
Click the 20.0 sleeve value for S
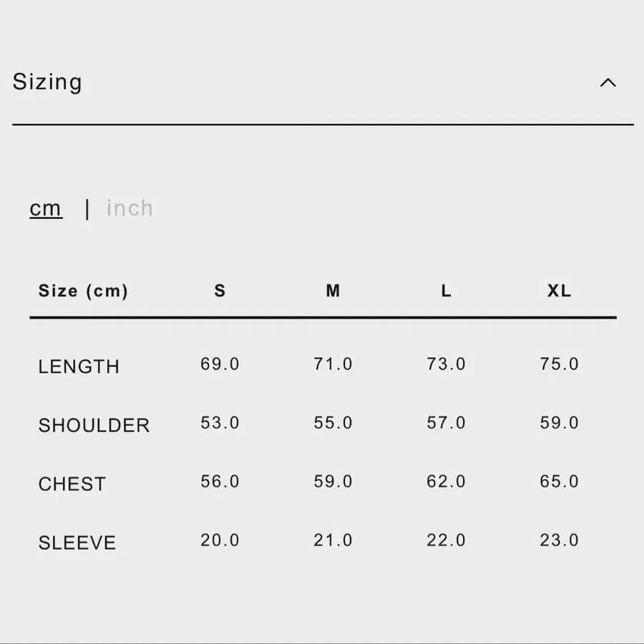click(220, 540)
